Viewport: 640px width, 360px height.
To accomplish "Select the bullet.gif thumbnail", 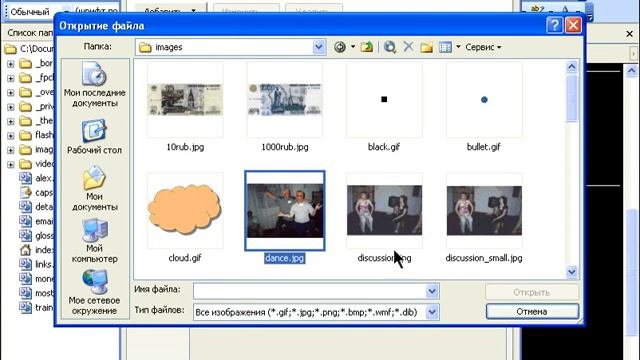I will [x=484, y=100].
